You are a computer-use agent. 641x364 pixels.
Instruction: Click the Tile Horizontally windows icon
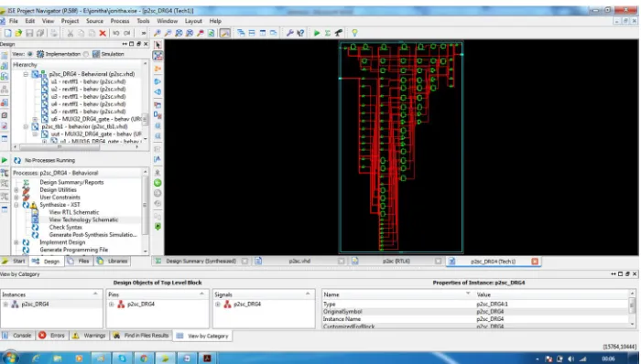click(252, 33)
